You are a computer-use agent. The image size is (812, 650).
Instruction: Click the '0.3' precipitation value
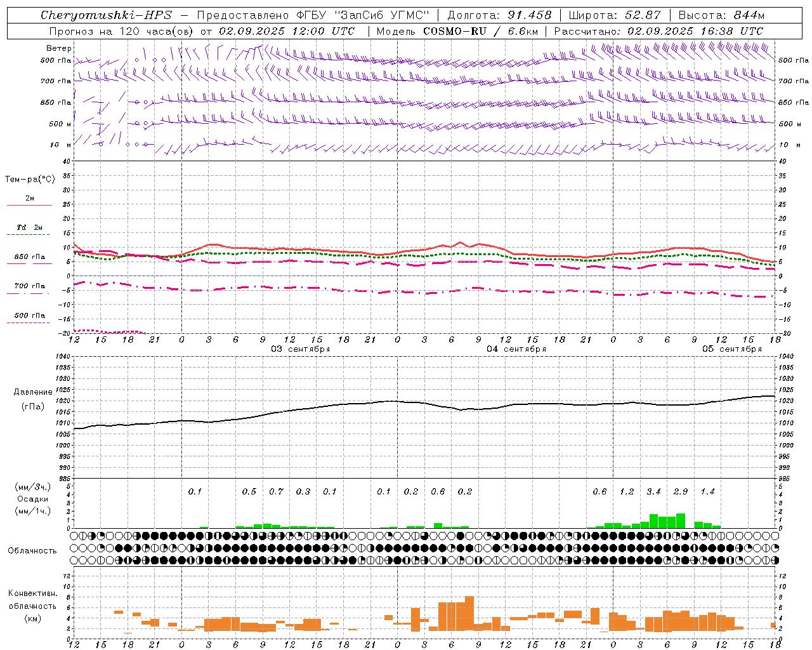click(303, 491)
